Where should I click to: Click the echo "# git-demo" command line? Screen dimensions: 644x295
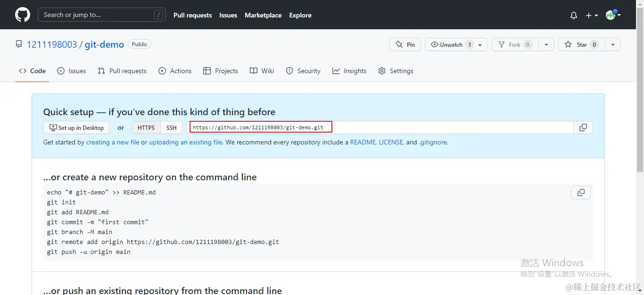[101, 192]
